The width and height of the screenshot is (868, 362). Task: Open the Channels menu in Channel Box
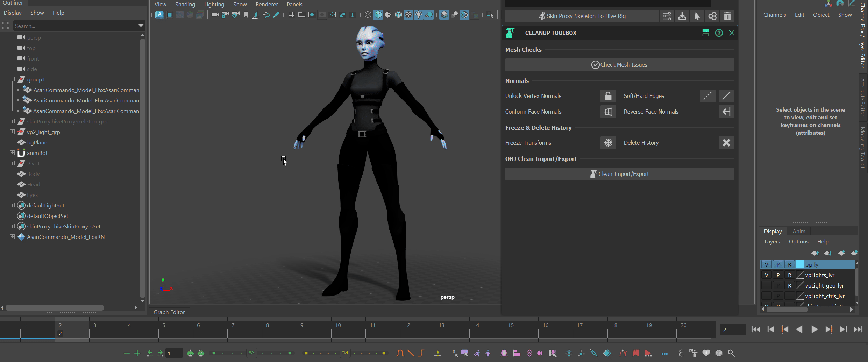click(774, 15)
